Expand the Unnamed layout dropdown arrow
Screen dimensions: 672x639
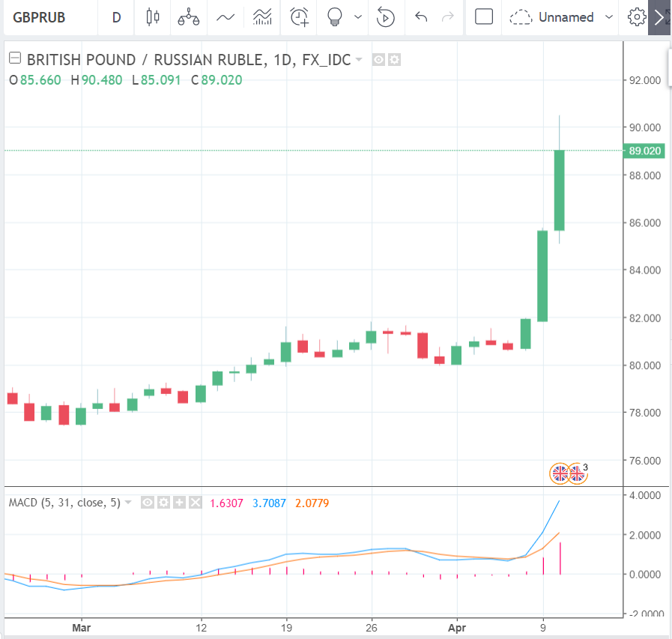click(608, 17)
